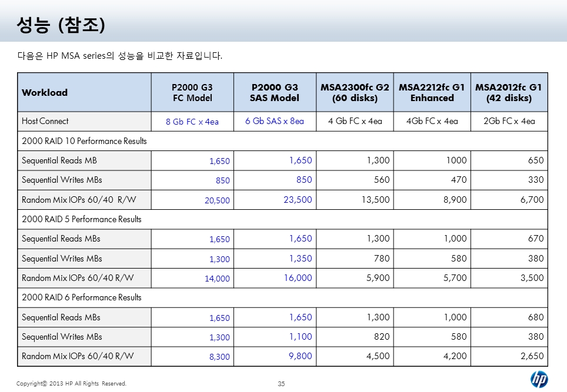
Task: Click the '6,700' IOPs value
Action: [x=532, y=200]
